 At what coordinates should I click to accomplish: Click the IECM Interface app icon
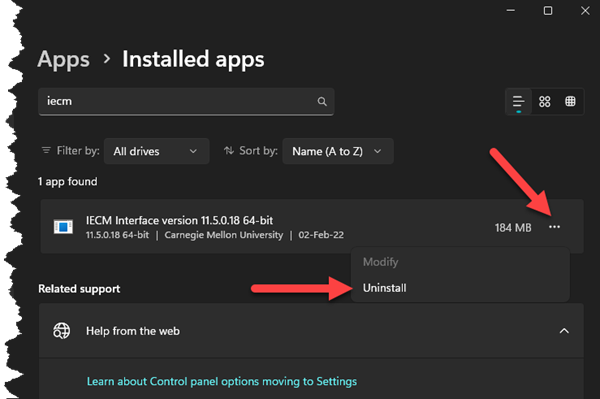click(63, 227)
